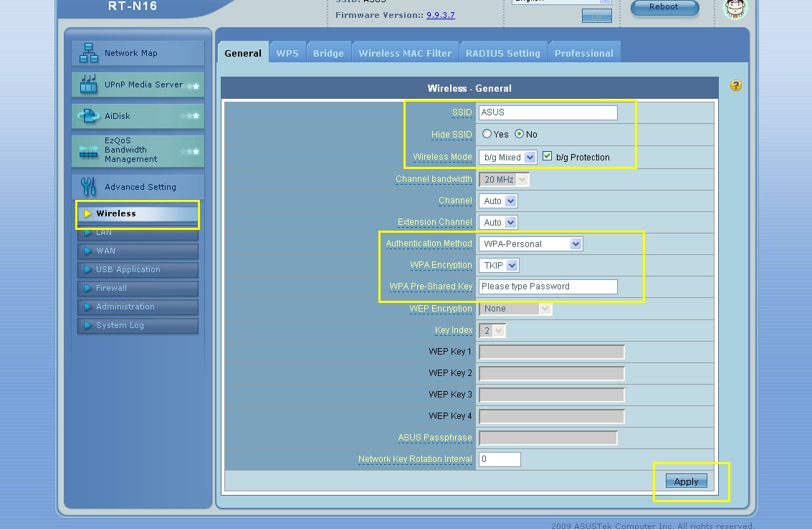Click the Network Key Rotation Interval field

(x=500, y=459)
